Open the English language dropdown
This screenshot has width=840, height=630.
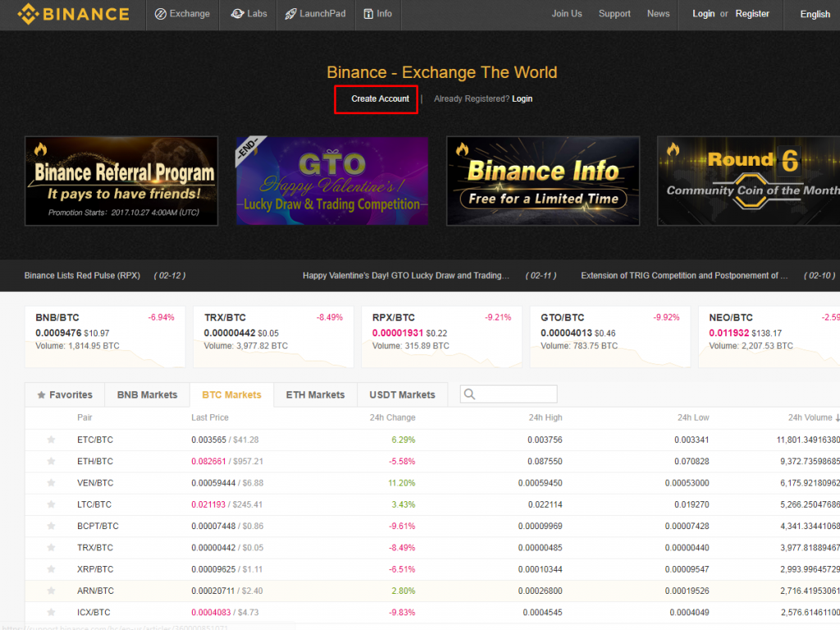815,14
